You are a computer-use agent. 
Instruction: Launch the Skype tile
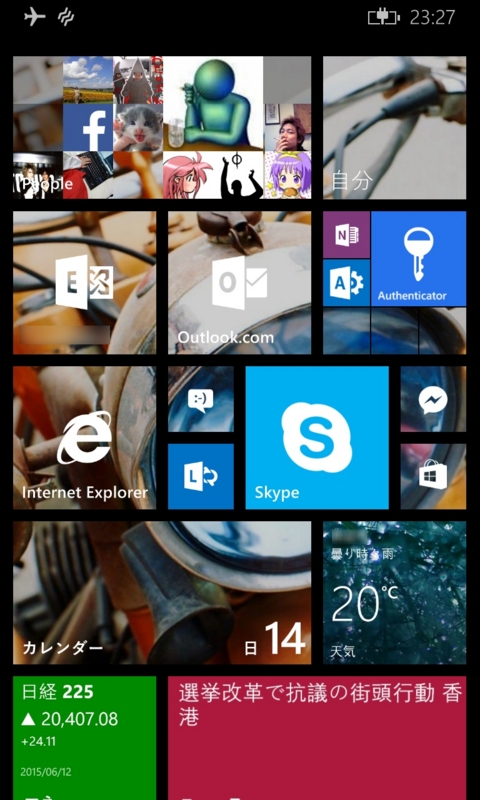click(317, 438)
